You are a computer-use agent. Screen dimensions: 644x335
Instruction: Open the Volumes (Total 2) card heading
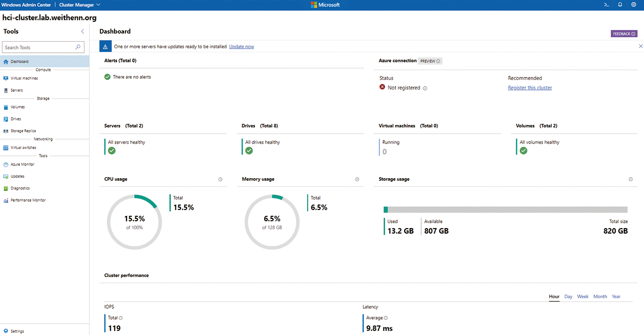536,126
